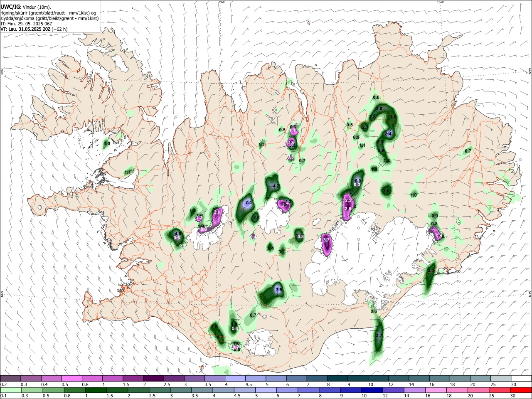Screen dimensions: 532x399
Task: Click the 2.2 value in the pink area
Action: tap(348, 200)
